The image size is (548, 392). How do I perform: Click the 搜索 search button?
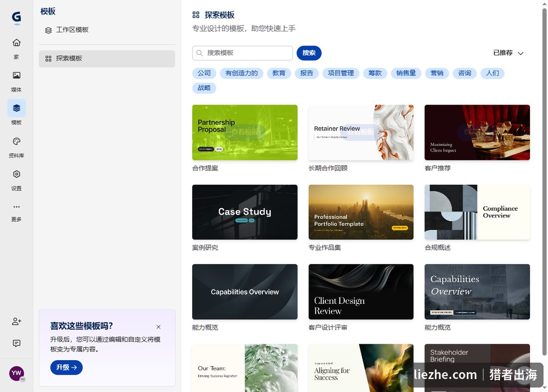(x=309, y=53)
